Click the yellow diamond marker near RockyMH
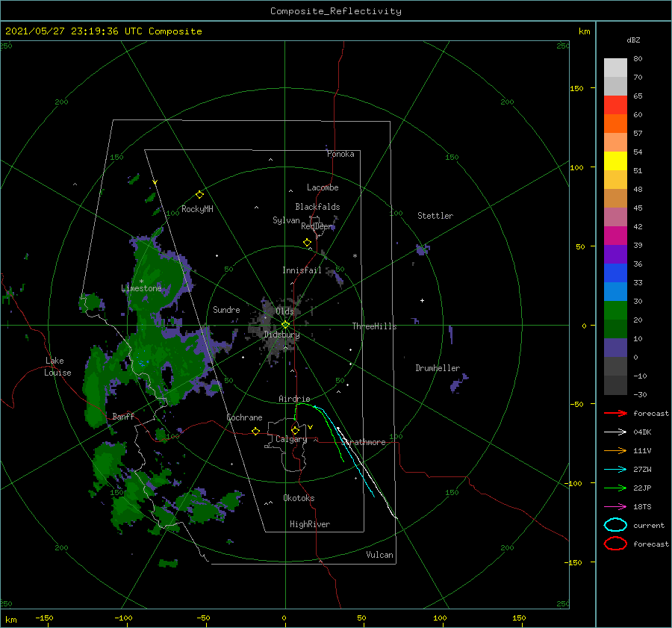This screenshot has width=672, height=628. (x=199, y=195)
